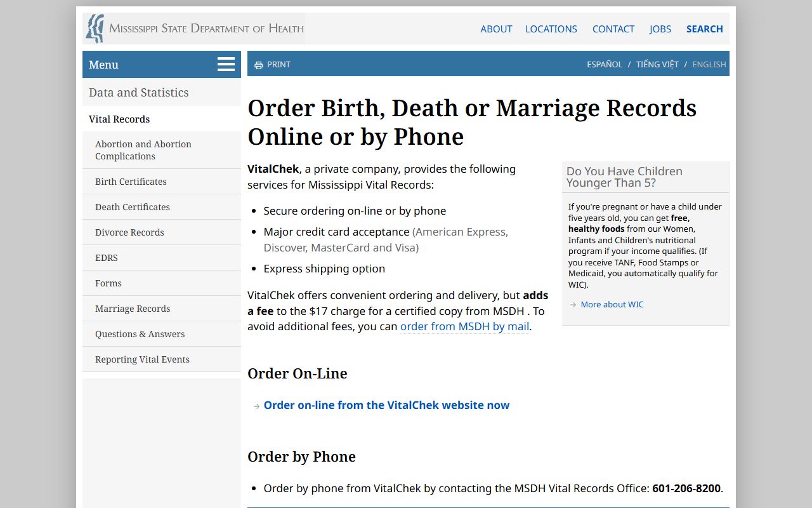Switch language to TIẾNG VIỆT

pyautogui.click(x=657, y=64)
